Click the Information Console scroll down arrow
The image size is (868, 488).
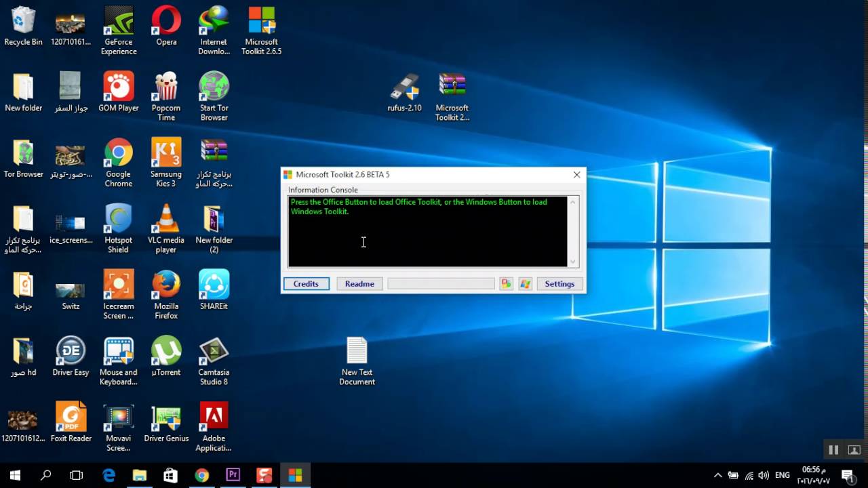pyautogui.click(x=573, y=262)
